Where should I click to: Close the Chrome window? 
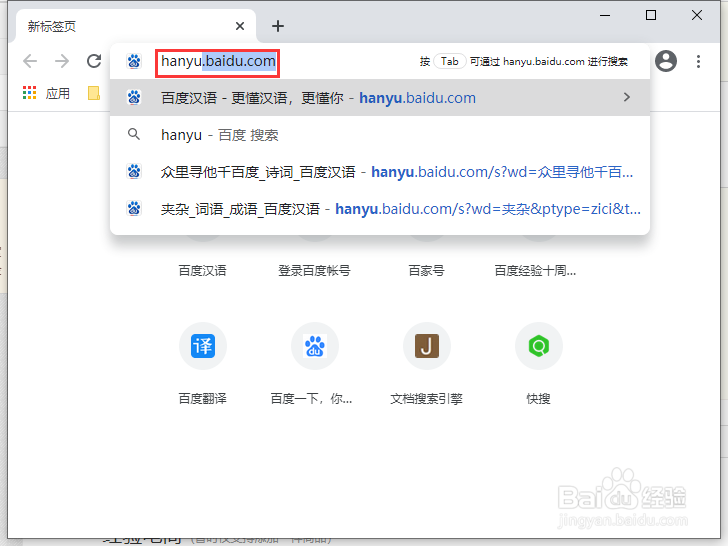(697, 15)
